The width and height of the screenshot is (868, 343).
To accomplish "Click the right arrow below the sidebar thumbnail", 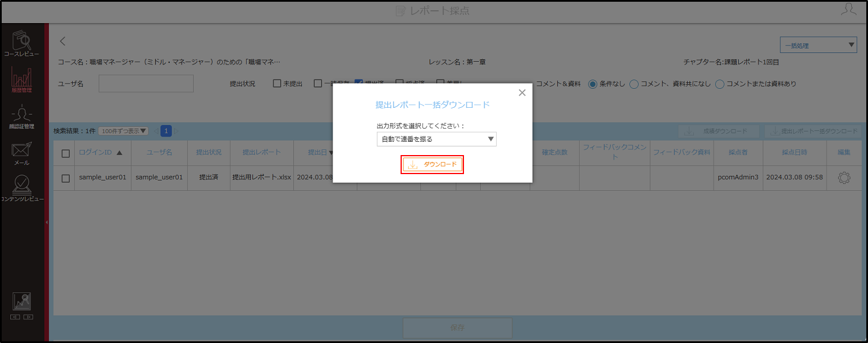I will point(28,316).
